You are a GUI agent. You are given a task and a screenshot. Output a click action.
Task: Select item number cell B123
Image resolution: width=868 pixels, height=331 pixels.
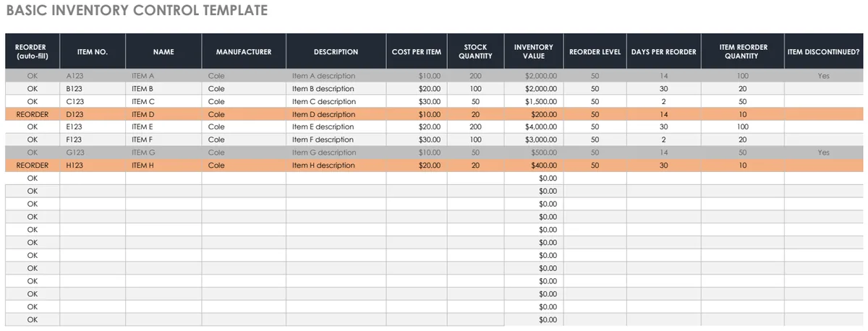pyautogui.click(x=93, y=88)
